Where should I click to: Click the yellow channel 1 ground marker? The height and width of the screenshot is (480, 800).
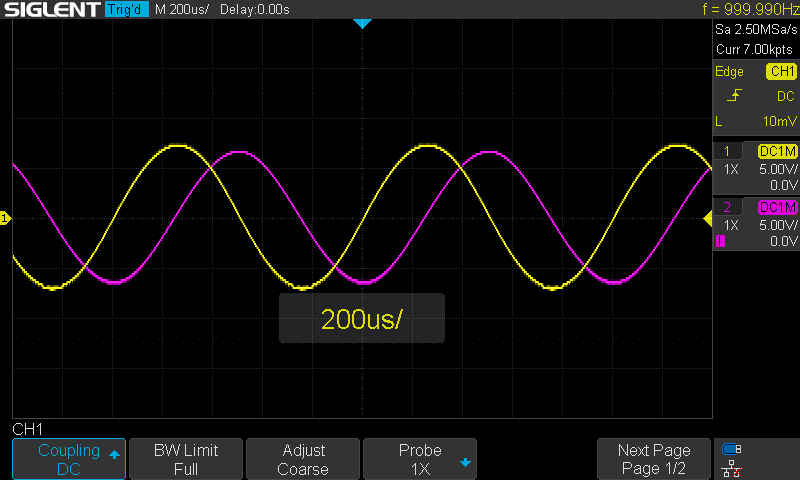(x=5, y=219)
